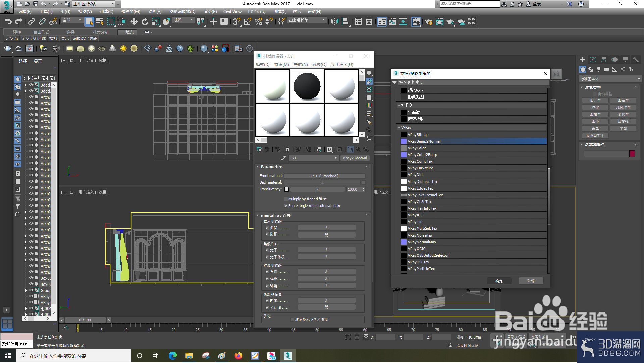Uncheck Force single-sided sub-materials
644x363 pixels.
(286, 206)
